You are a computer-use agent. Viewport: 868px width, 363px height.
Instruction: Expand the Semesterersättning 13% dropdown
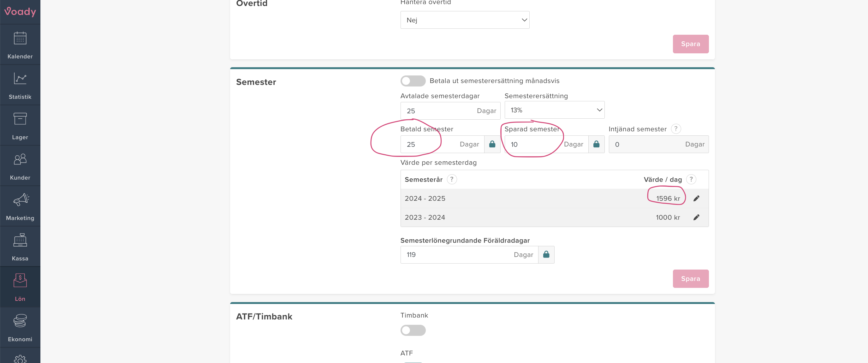pyautogui.click(x=554, y=110)
